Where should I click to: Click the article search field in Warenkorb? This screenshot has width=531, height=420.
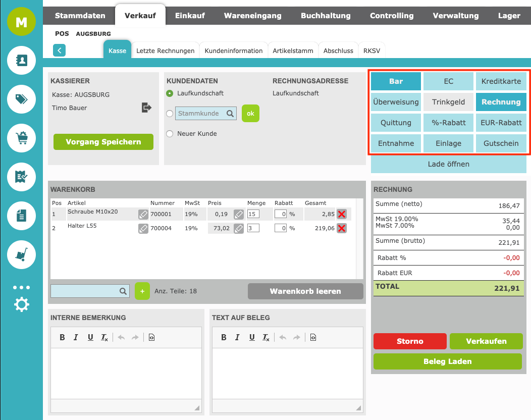pos(85,291)
